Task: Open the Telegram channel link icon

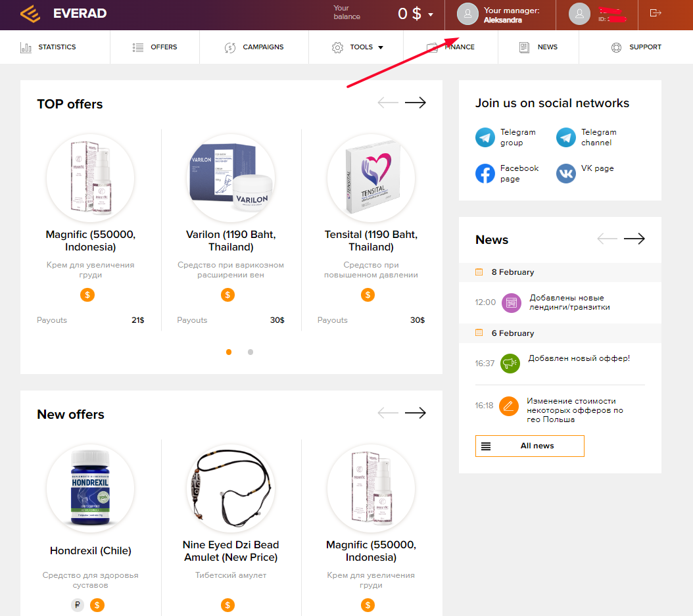Action: pyautogui.click(x=566, y=137)
